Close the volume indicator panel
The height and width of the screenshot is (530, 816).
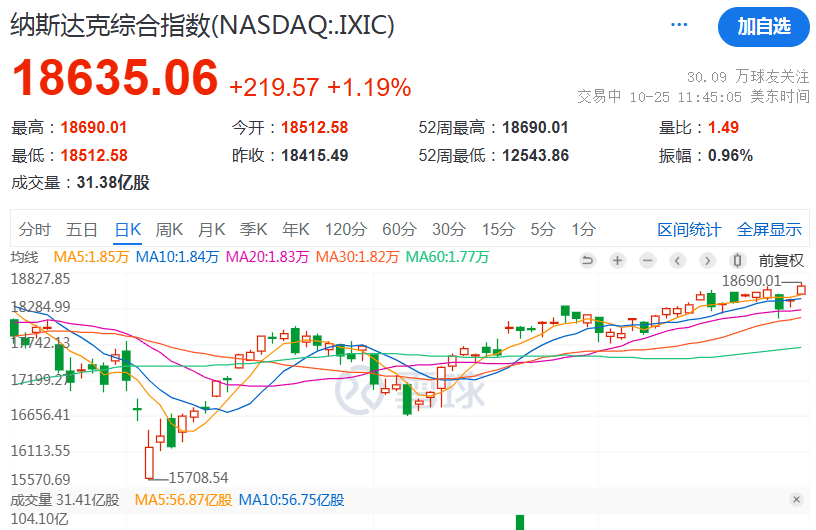click(796, 500)
